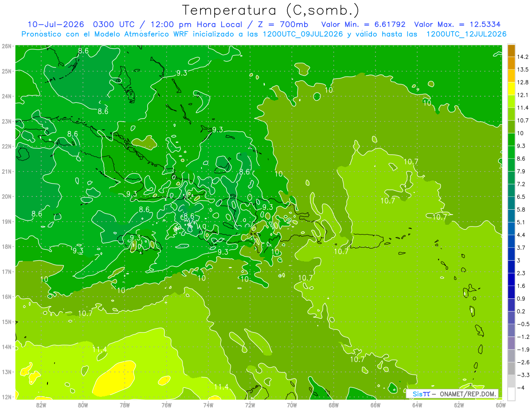532x411 pixels.
Task: Click the colorbar swatch between 5.8 and 6.5
Action: tap(512, 203)
